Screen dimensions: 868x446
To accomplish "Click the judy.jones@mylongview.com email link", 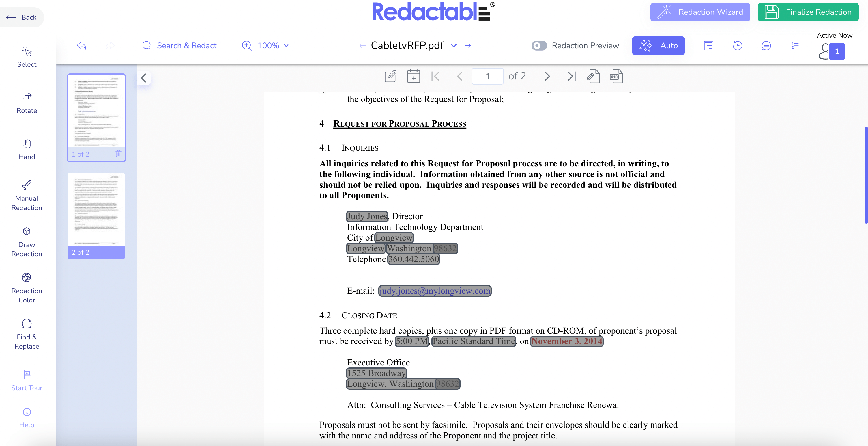I will [x=435, y=291].
